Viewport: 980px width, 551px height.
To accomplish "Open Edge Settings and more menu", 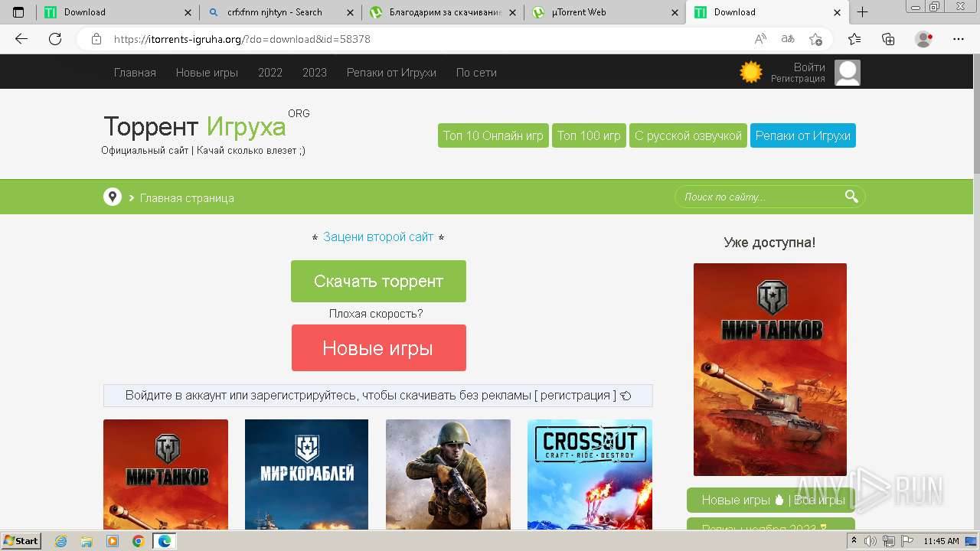I will (959, 39).
